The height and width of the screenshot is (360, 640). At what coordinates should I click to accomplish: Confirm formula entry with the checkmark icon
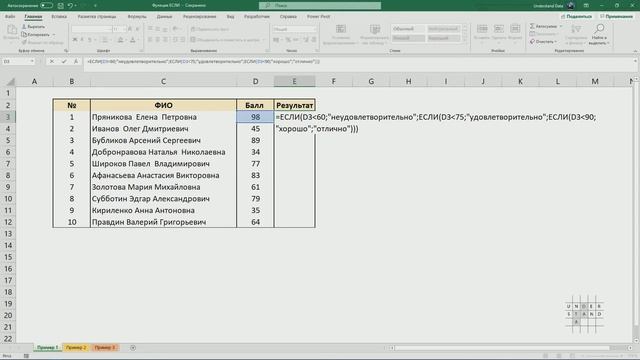click(x=64, y=61)
